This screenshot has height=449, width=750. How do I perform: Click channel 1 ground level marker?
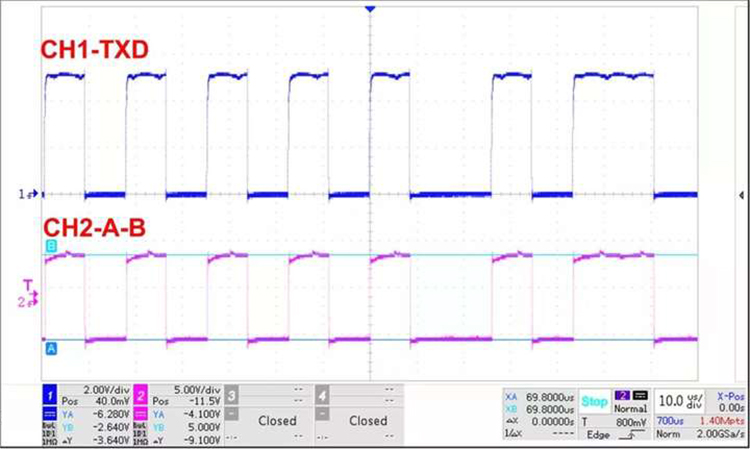tap(28, 194)
